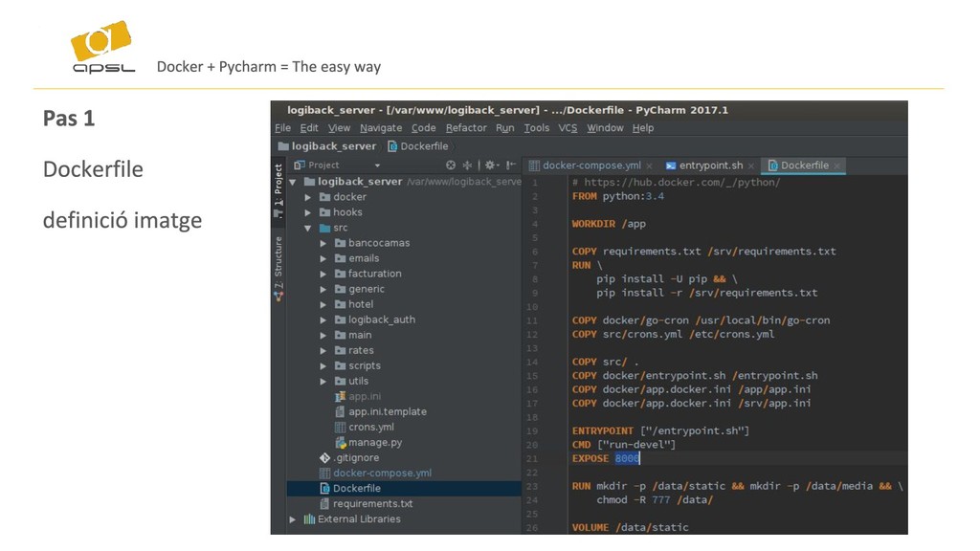Click the highlighted 8000 port in editor
This screenshot has width=980, height=551.
point(627,458)
